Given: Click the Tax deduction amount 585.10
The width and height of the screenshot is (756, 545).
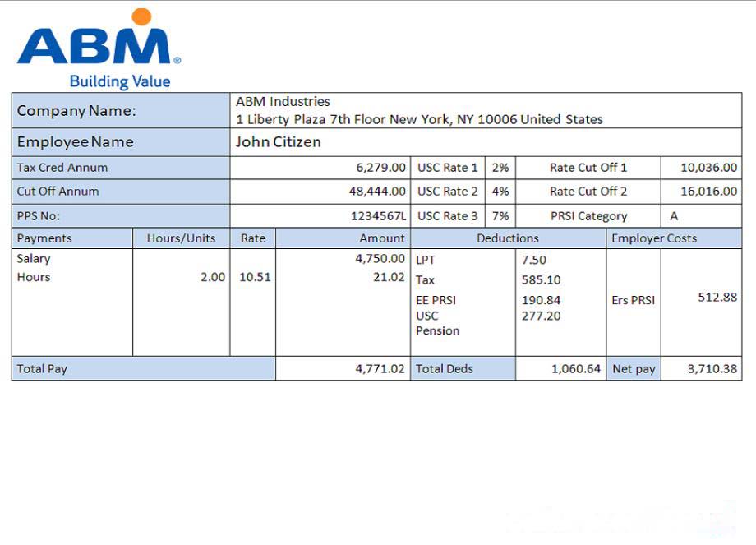Looking at the screenshot, I should [x=541, y=279].
